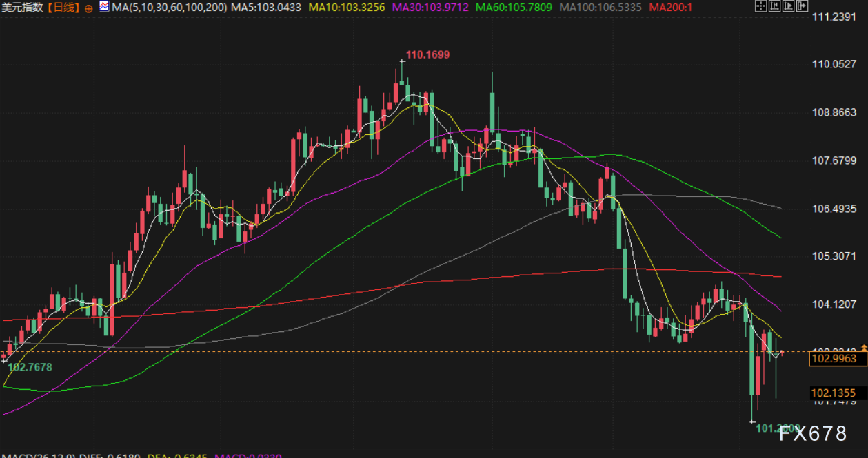Select the MA100:106.5335 legend value
The height and width of the screenshot is (458, 868).
[600, 8]
